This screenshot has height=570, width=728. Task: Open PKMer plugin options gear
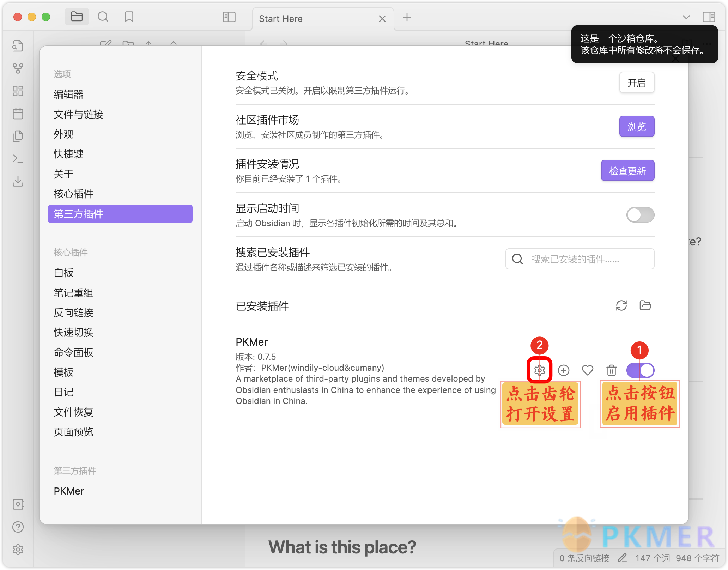539,370
